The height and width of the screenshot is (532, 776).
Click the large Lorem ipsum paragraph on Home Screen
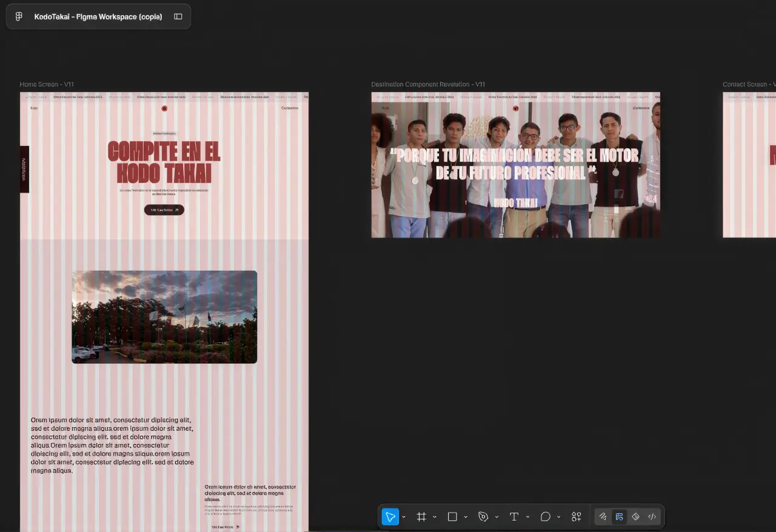point(112,445)
